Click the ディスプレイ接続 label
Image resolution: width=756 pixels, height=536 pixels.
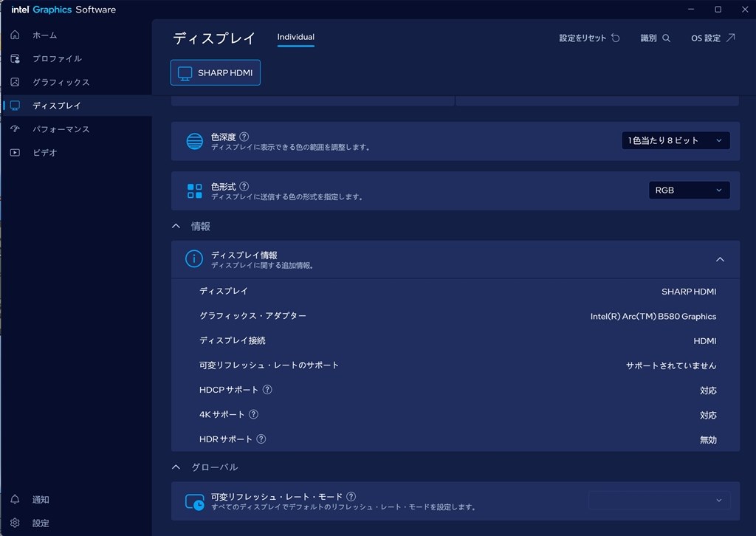(233, 340)
